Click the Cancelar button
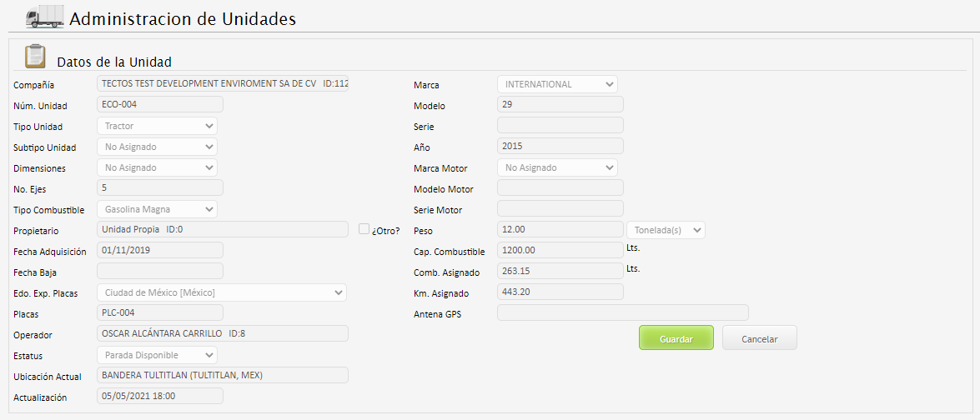 [759, 338]
